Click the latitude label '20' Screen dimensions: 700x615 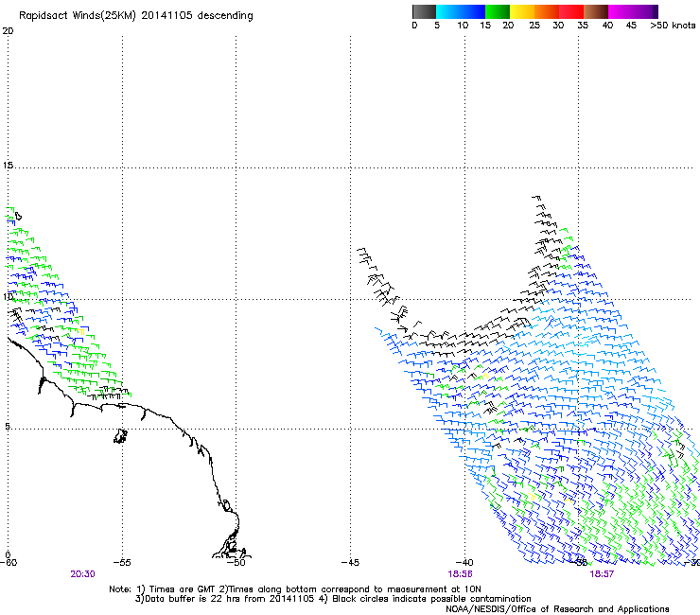pos(8,31)
